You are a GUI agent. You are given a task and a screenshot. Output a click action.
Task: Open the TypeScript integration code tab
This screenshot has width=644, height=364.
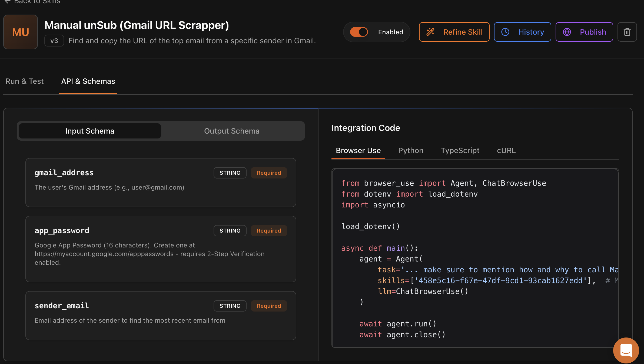460,150
